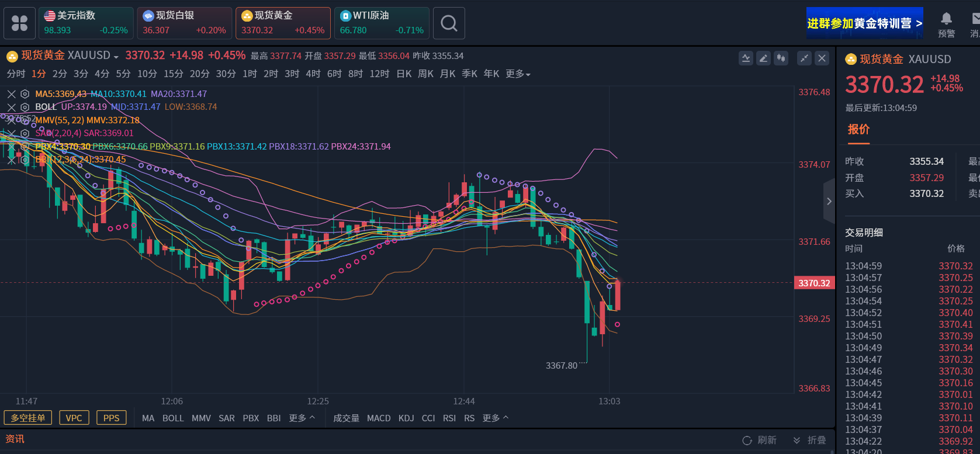Open the 现货白银 quote card
Image resolution: width=980 pixels, height=454 pixels.
coord(185,23)
